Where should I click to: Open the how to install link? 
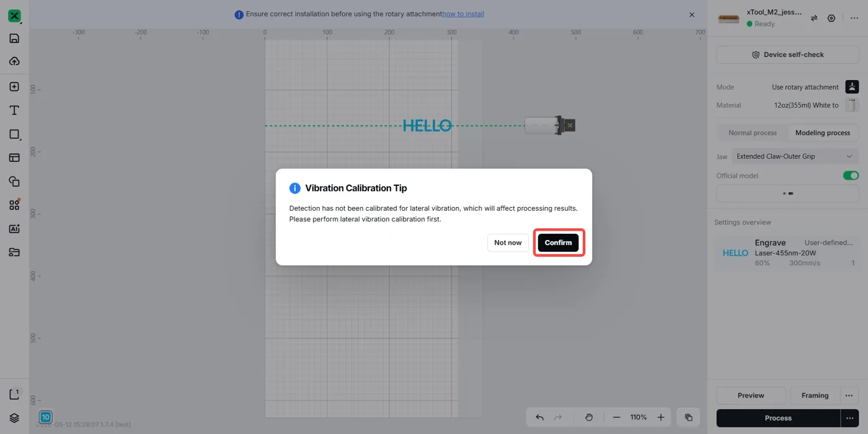click(463, 14)
